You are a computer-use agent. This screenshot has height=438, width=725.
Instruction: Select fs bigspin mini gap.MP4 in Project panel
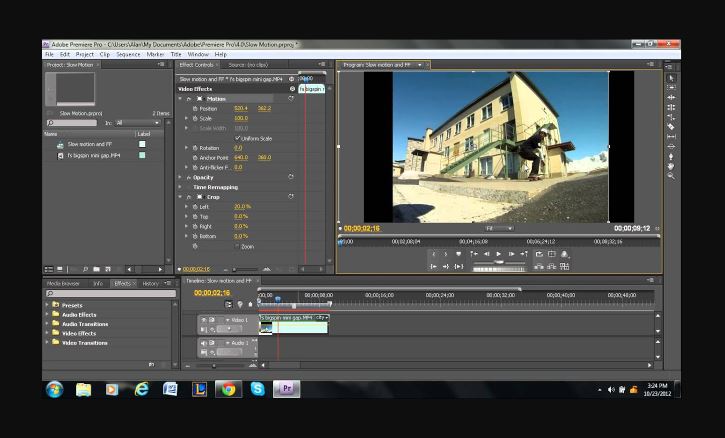pos(94,156)
